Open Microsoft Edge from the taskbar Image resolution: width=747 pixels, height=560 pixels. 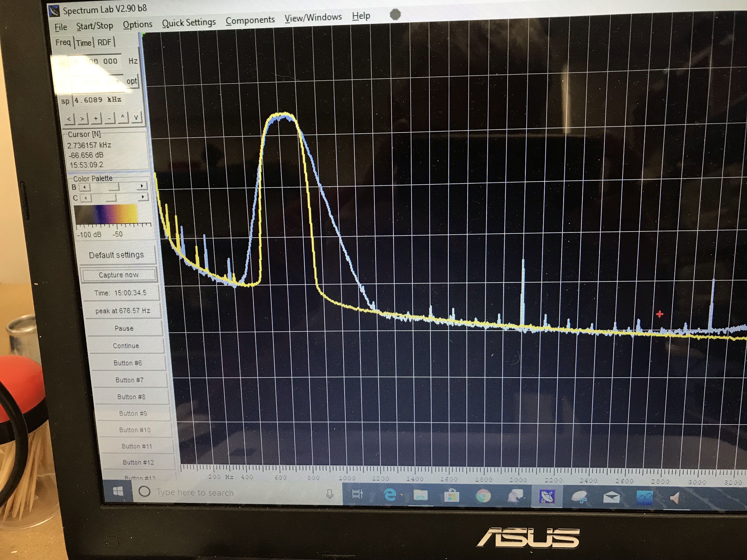pyautogui.click(x=390, y=495)
